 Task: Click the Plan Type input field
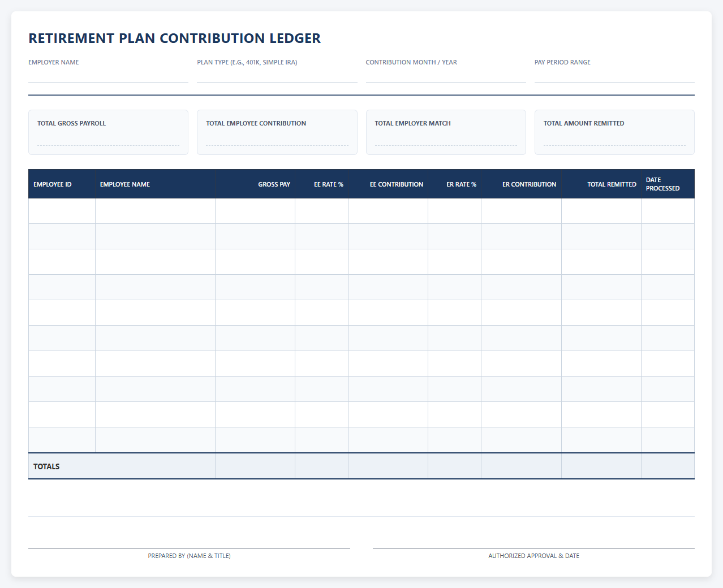click(x=277, y=75)
